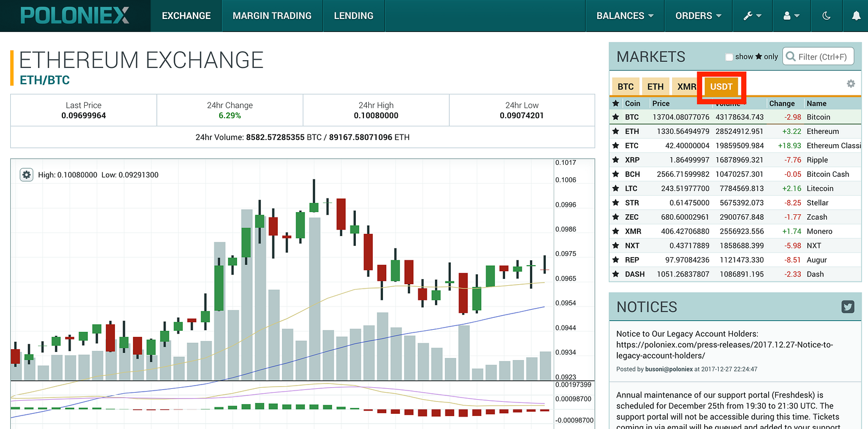
Task: Open chart settings gear
Action: [x=27, y=175]
